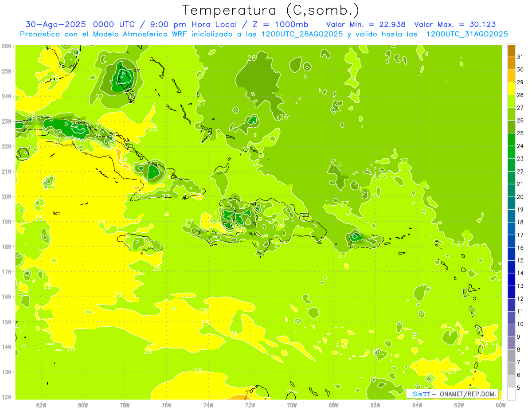The image size is (532, 411).
Task: Click the 60W longitude label
Action: pos(501,405)
